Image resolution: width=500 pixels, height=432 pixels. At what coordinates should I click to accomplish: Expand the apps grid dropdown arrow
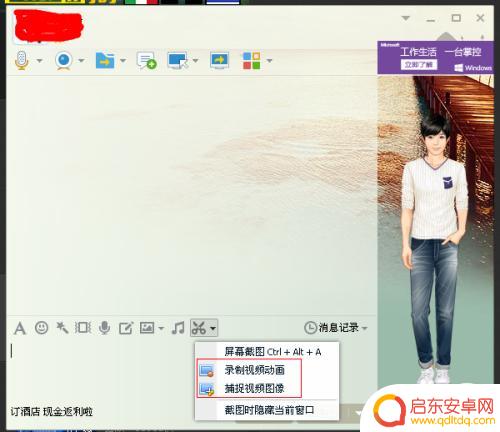click(269, 61)
